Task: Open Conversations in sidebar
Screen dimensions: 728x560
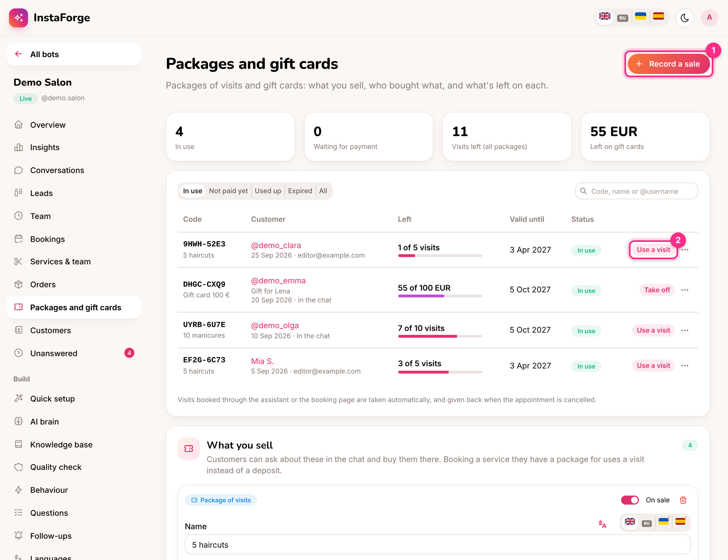Action: coord(74,170)
